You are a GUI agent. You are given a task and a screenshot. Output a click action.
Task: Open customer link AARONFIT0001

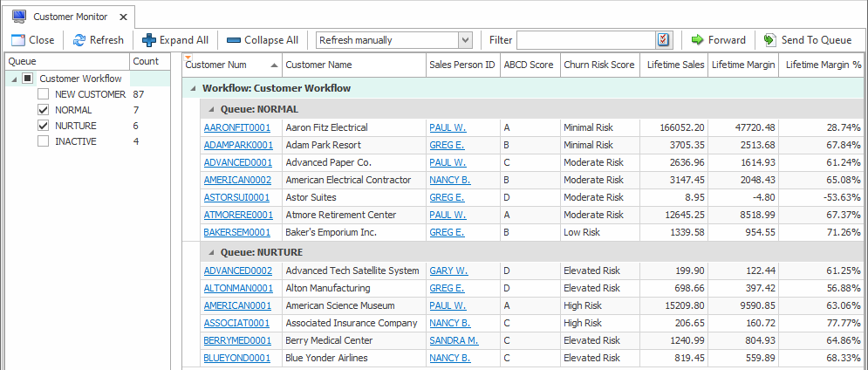pyautogui.click(x=237, y=127)
